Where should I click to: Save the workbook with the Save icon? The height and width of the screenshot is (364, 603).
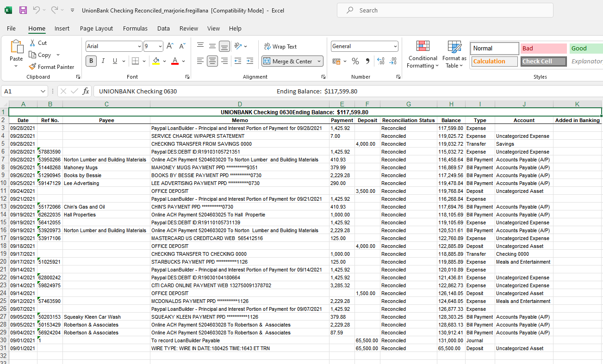click(23, 10)
